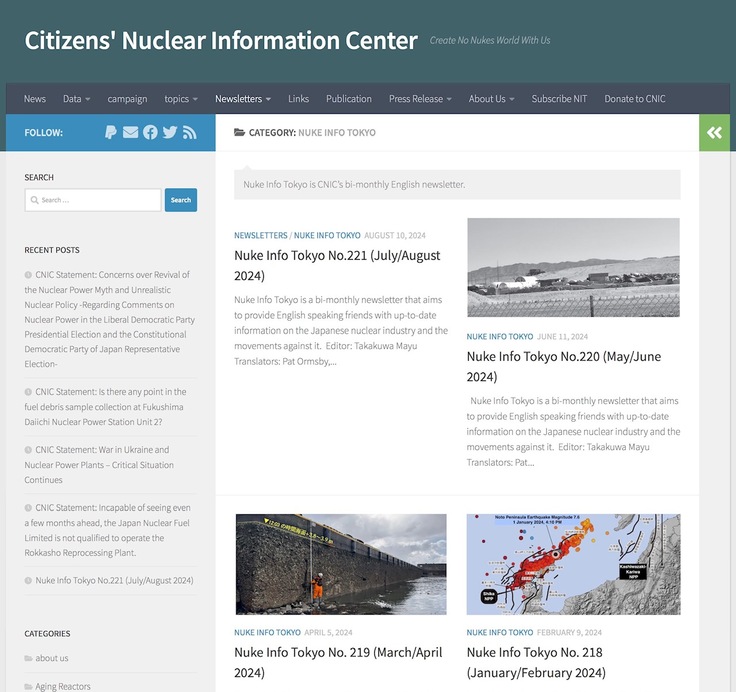Open Nuke Info Tokyo No.220 article title
Image resolution: width=736 pixels, height=692 pixels.
563,366
